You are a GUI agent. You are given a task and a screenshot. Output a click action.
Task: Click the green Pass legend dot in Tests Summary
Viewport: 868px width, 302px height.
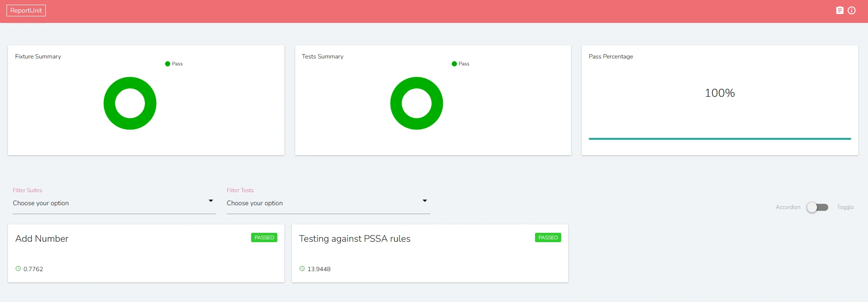(454, 64)
